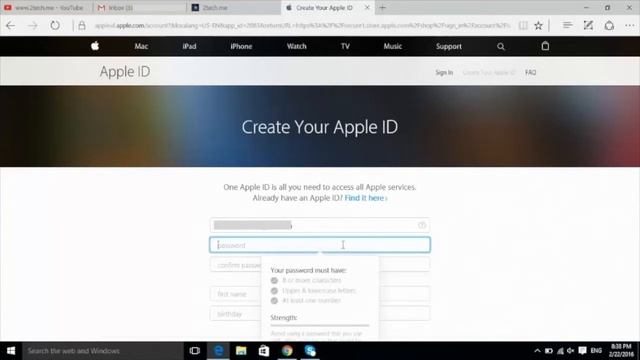Open the FAQ link
The image size is (640, 360).
(531, 73)
